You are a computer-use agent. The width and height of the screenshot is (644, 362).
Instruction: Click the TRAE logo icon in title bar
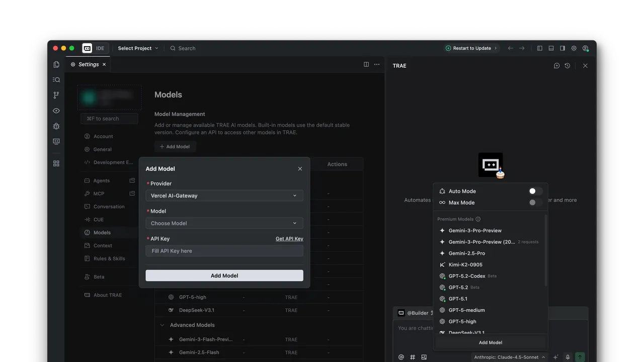coord(87,48)
